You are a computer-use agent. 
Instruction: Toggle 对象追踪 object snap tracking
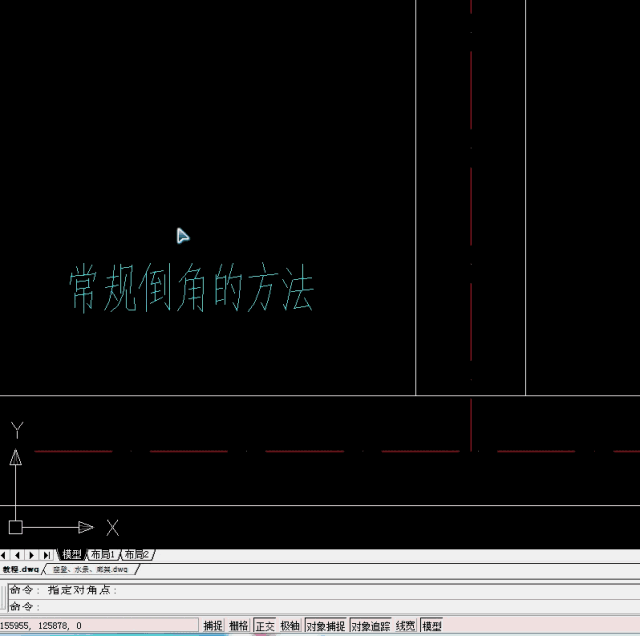[x=371, y=626]
